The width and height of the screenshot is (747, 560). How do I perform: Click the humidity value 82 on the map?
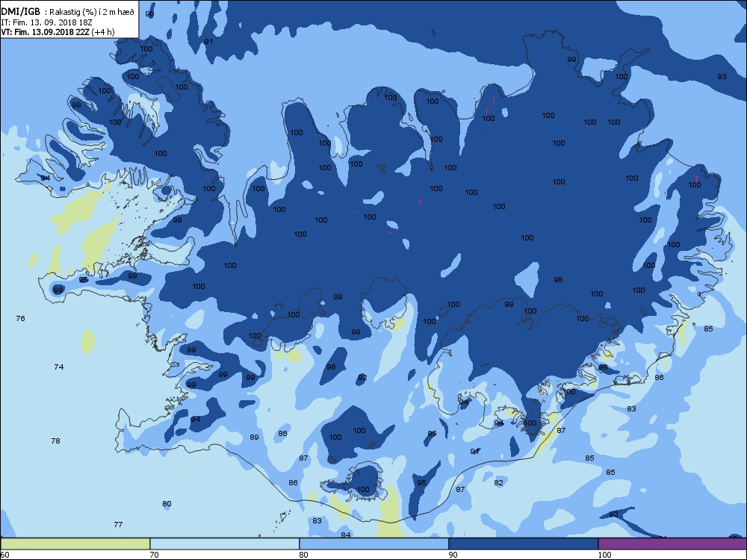click(498, 482)
